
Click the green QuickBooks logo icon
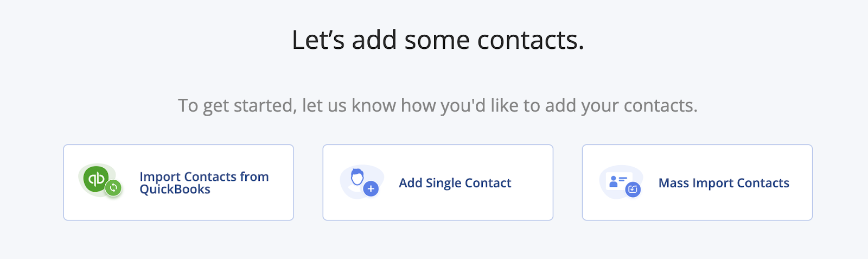(x=96, y=178)
